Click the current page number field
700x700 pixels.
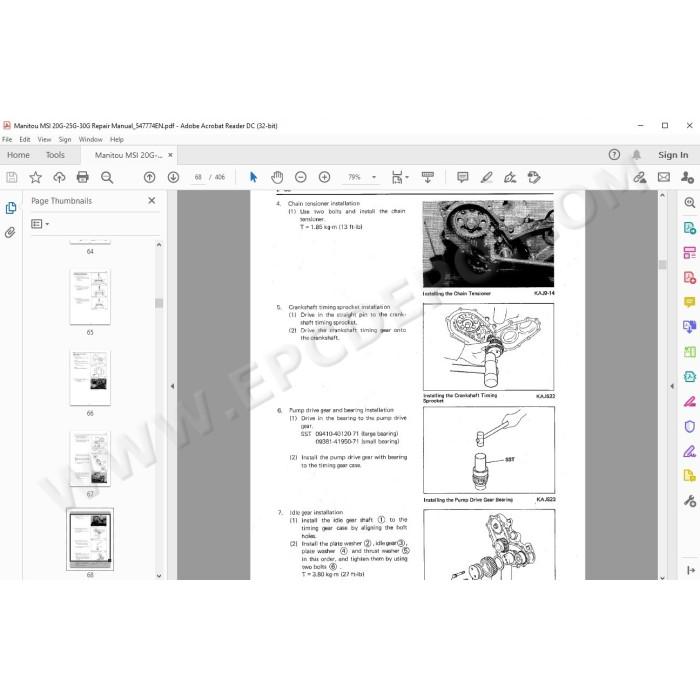click(x=198, y=177)
